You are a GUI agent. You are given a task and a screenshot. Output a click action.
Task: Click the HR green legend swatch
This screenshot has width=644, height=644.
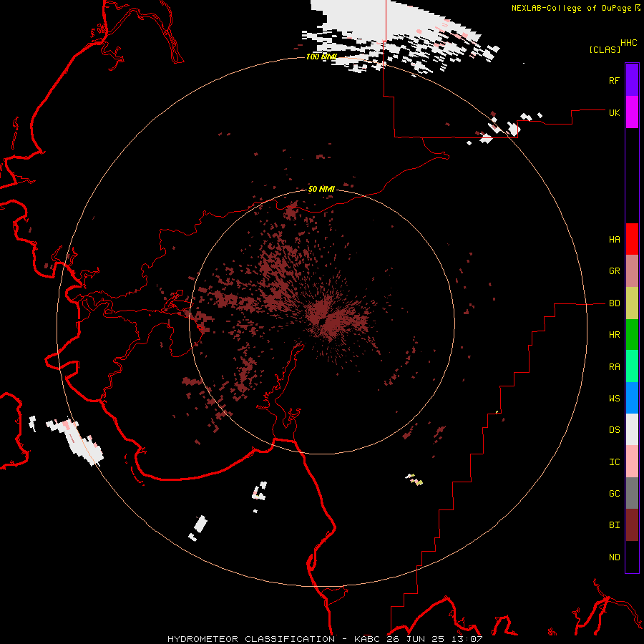632,335
